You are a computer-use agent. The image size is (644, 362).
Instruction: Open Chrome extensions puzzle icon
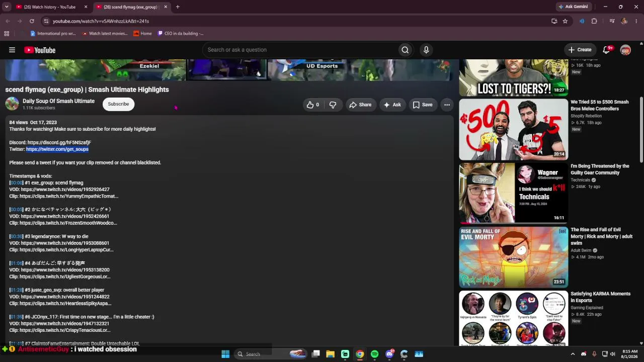tap(594, 21)
